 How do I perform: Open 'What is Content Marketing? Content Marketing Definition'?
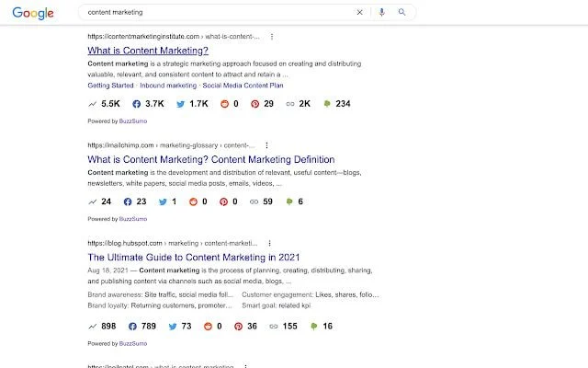[x=211, y=159]
